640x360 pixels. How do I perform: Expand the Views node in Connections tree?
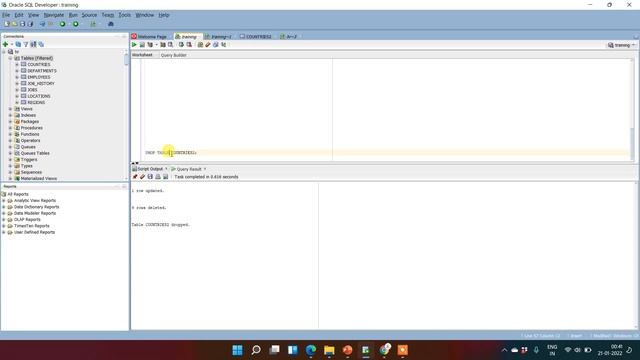[11, 109]
